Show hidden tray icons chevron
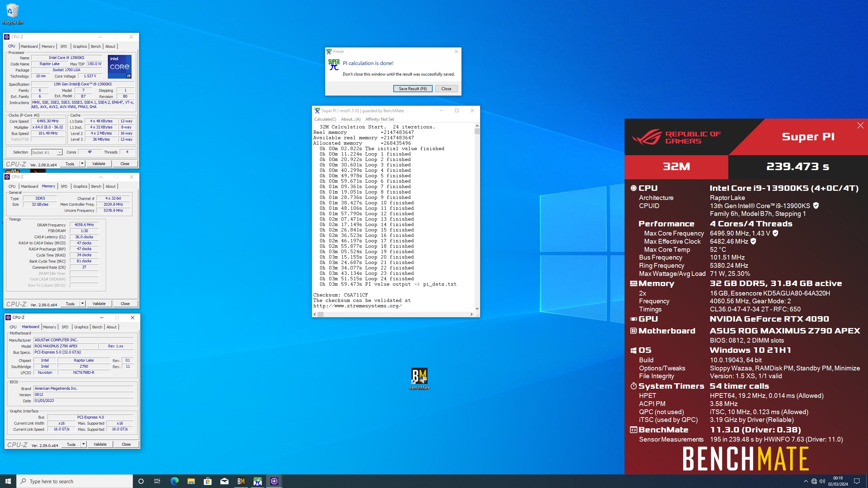The width and height of the screenshot is (868, 488). click(806, 481)
